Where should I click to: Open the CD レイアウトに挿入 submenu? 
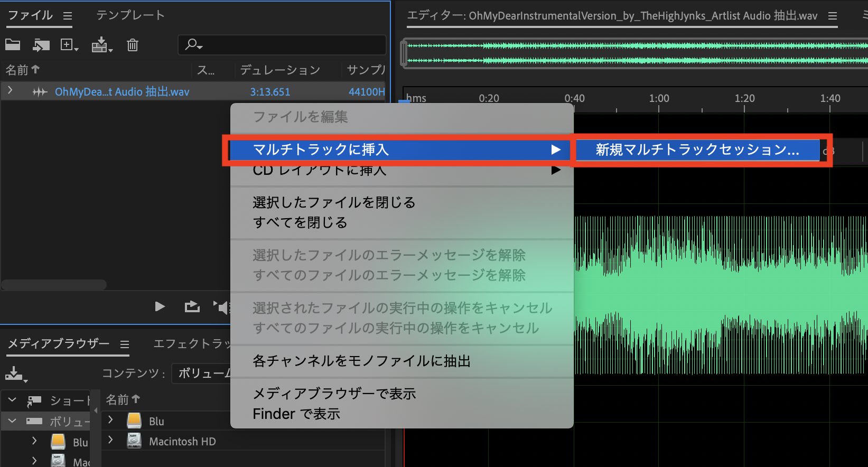[402, 170]
